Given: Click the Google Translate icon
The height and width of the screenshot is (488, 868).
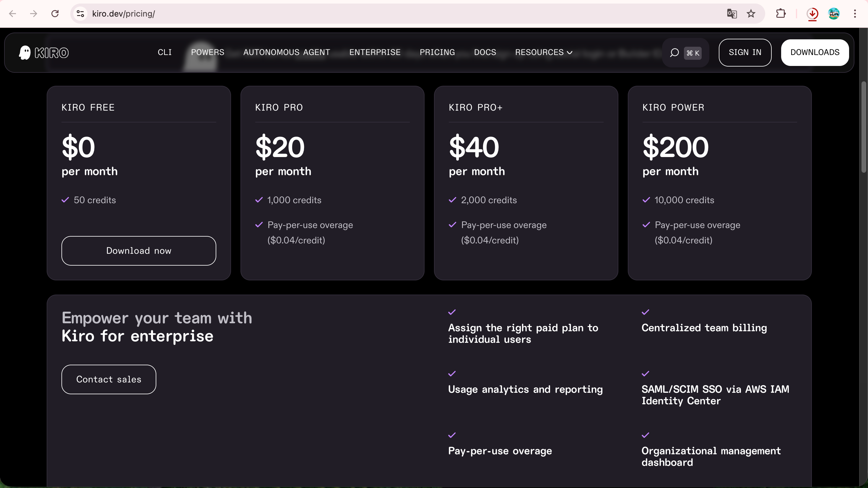Looking at the screenshot, I should tap(732, 14).
